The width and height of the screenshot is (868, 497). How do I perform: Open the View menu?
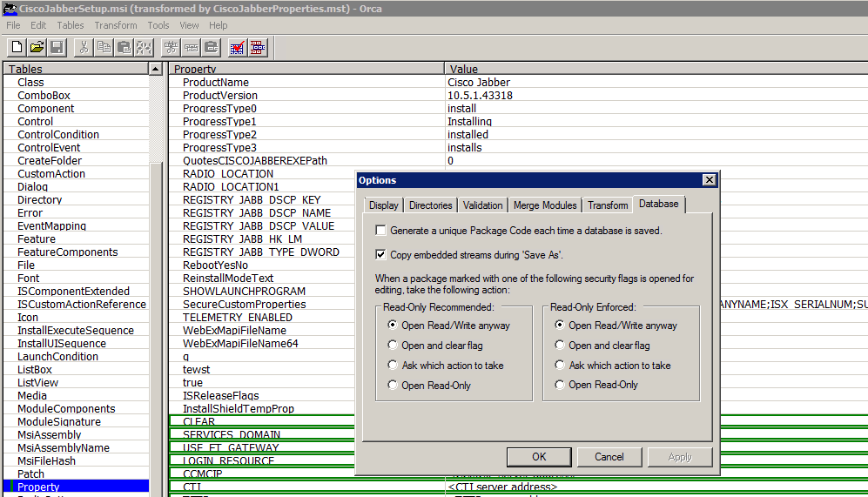tap(189, 25)
